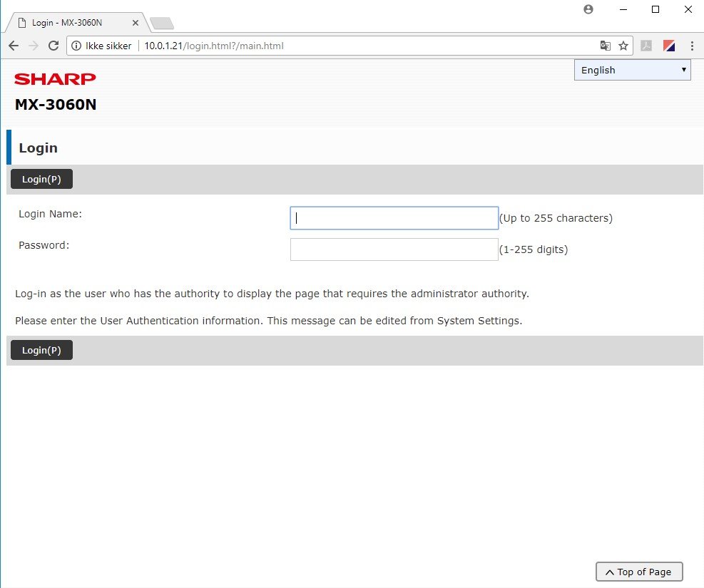The height and width of the screenshot is (588, 704).
Task: Click the forward navigation arrow
Action: click(34, 46)
